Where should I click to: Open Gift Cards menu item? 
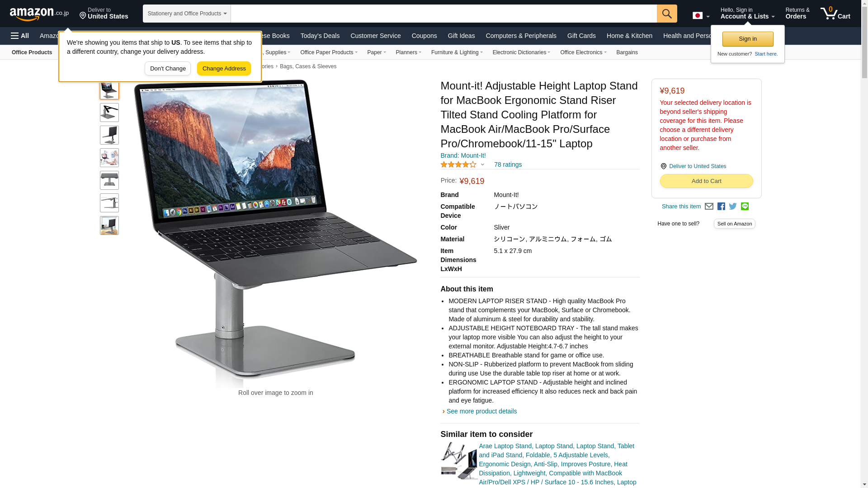[x=581, y=36]
